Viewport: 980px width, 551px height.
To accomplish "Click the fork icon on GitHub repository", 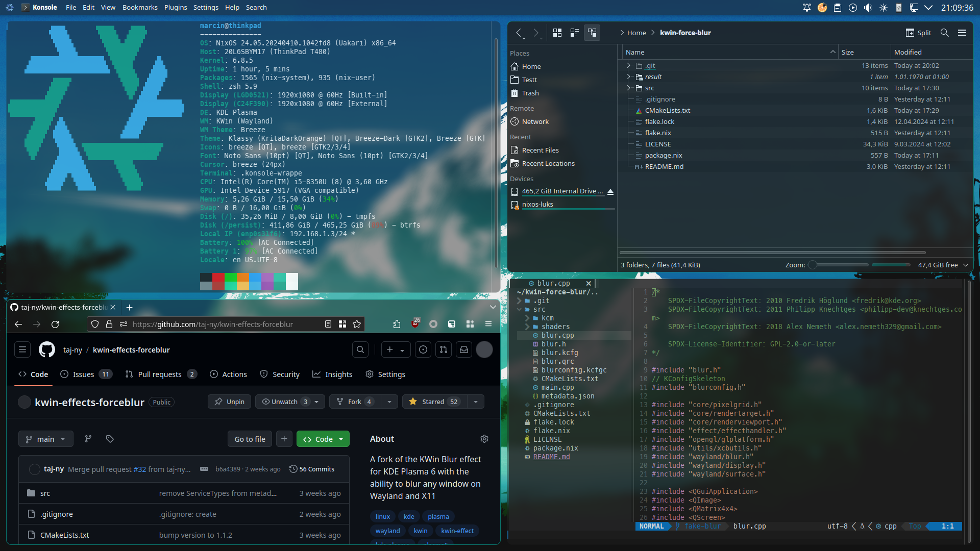I will coord(340,401).
